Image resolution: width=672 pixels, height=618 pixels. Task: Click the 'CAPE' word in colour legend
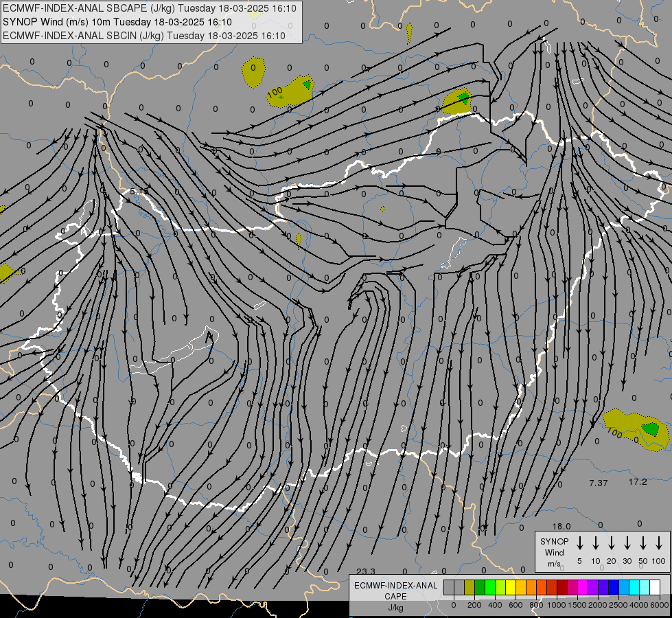click(395, 597)
